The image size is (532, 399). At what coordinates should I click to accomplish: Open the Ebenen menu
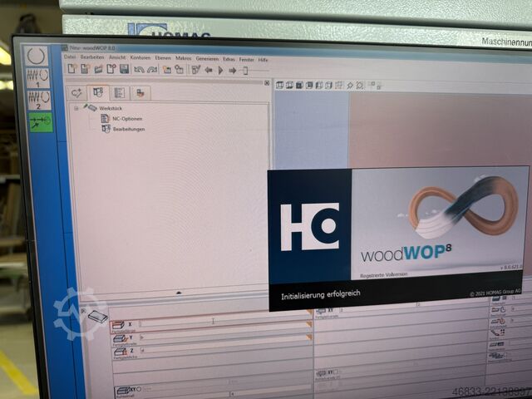click(163, 58)
